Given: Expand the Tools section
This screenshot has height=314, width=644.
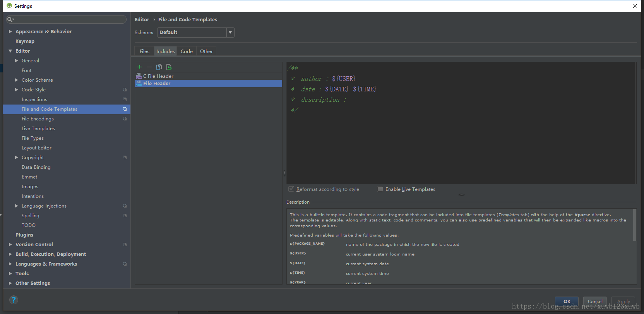Looking at the screenshot, I should 10,274.
